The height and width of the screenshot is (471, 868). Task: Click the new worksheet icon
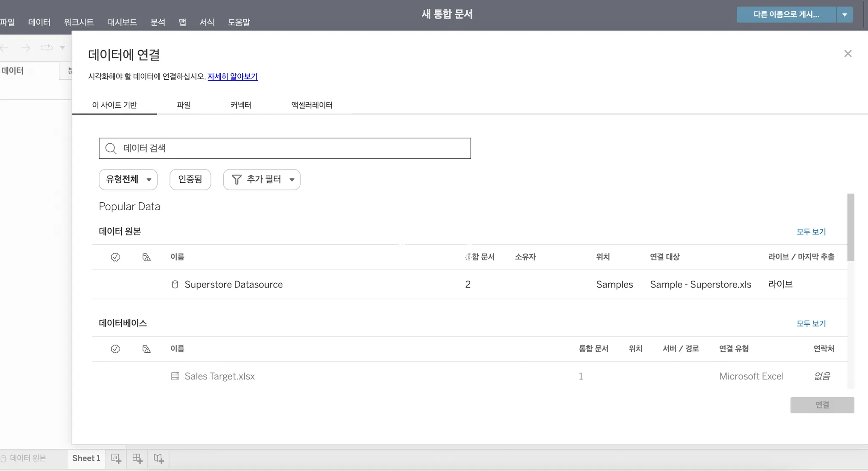pyautogui.click(x=116, y=458)
